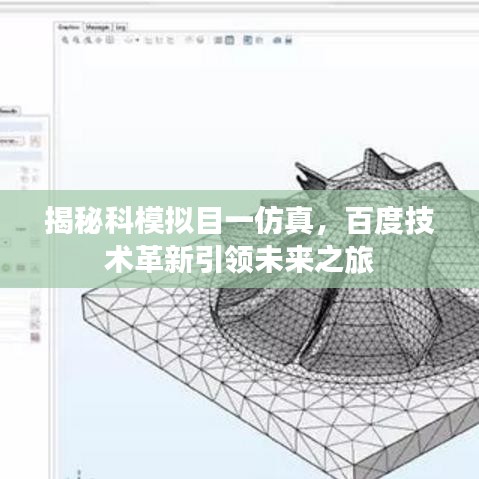Click the go-to-view icon beside dropdown arrow
This screenshot has height=479, width=479.
click(129, 40)
